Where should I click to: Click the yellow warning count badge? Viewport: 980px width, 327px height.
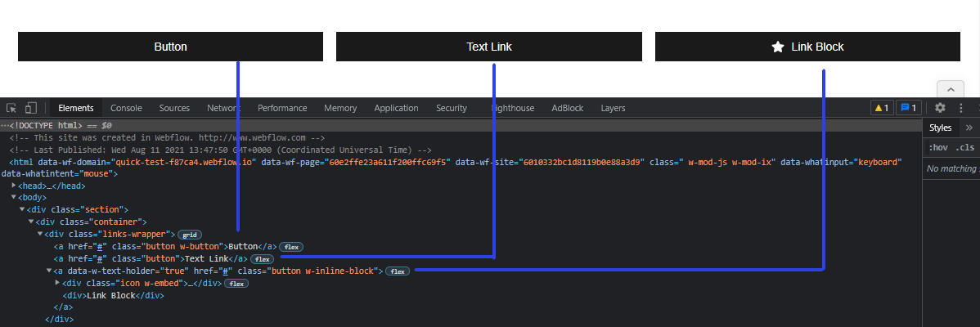click(882, 108)
